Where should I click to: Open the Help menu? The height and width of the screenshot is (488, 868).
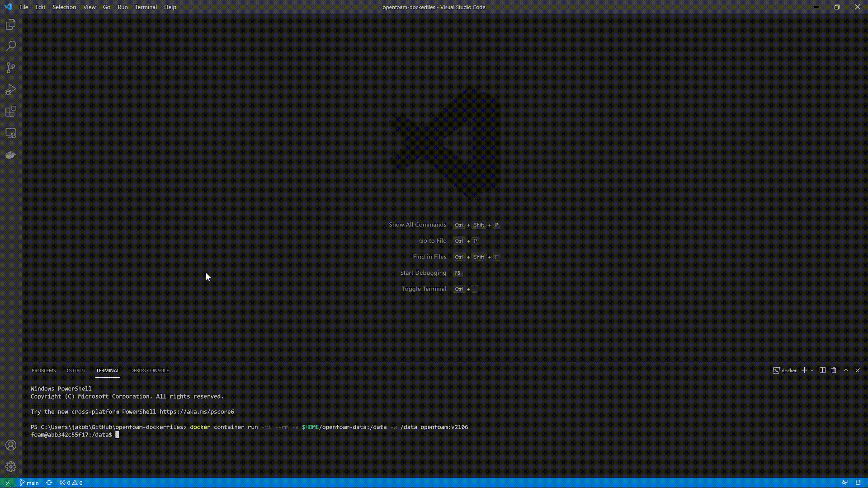pos(170,7)
